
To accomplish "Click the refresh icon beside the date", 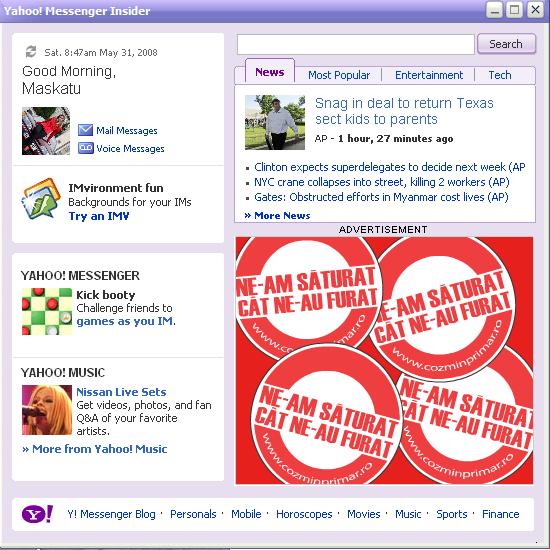I will (31, 52).
